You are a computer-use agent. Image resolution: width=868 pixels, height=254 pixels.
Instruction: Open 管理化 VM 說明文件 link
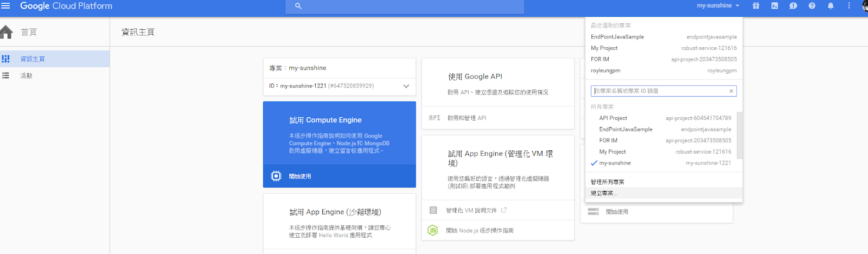(471, 210)
